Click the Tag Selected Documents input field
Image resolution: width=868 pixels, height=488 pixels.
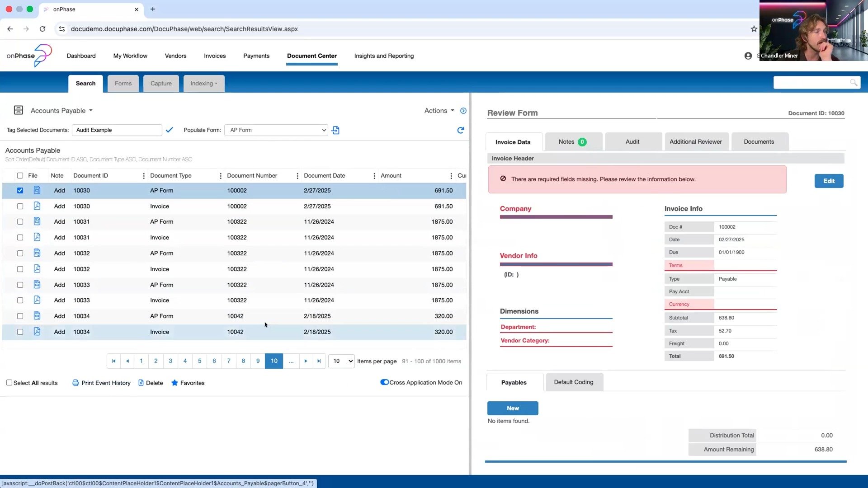[117, 130]
